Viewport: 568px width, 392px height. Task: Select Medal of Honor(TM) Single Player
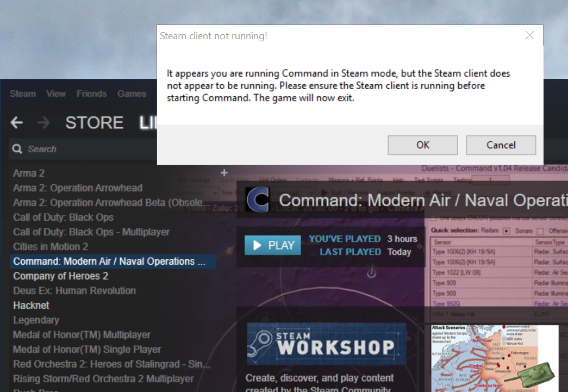coord(87,349)
